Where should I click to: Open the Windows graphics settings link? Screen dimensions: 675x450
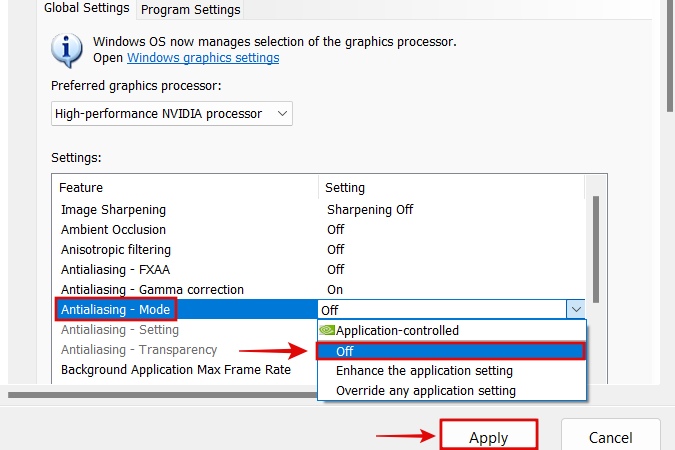(203, 58)
